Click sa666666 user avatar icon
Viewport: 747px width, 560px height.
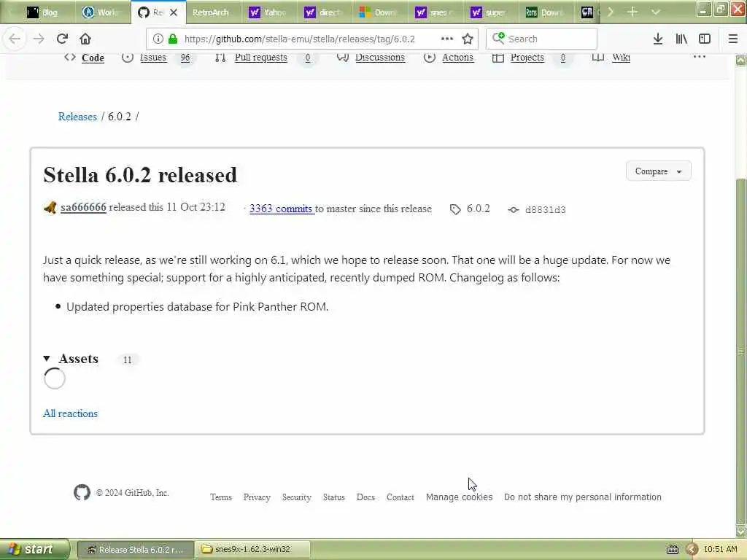click(50, 208)
